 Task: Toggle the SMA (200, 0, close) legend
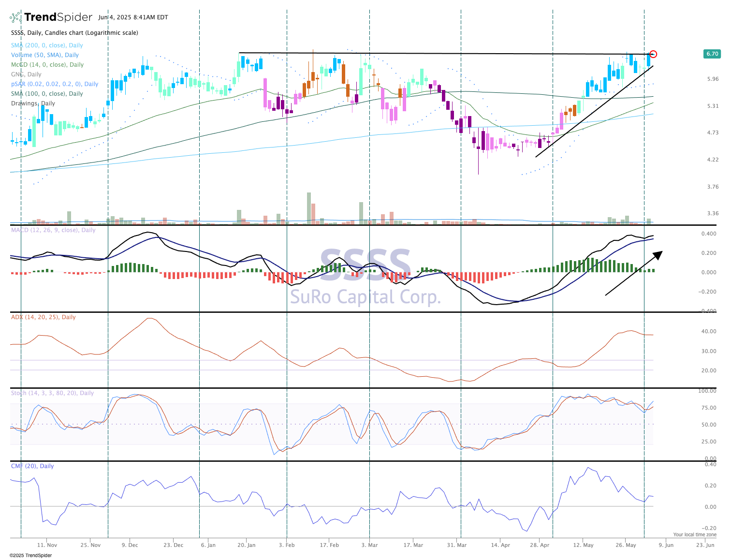47,45
